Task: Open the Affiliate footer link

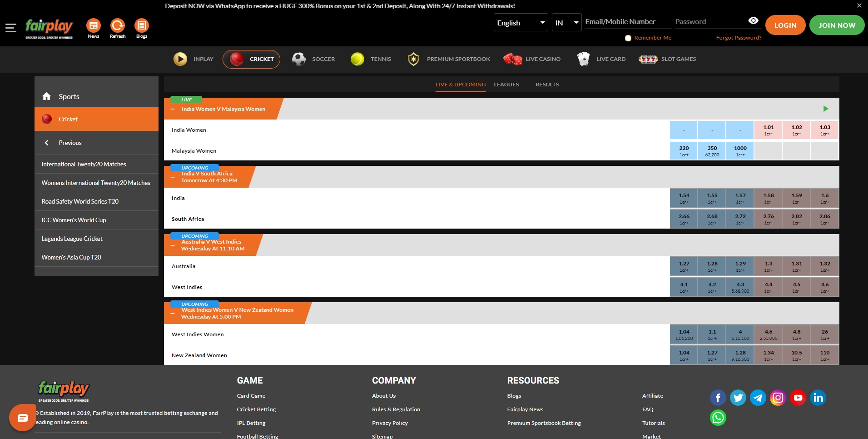Action: tap(653, 396)
